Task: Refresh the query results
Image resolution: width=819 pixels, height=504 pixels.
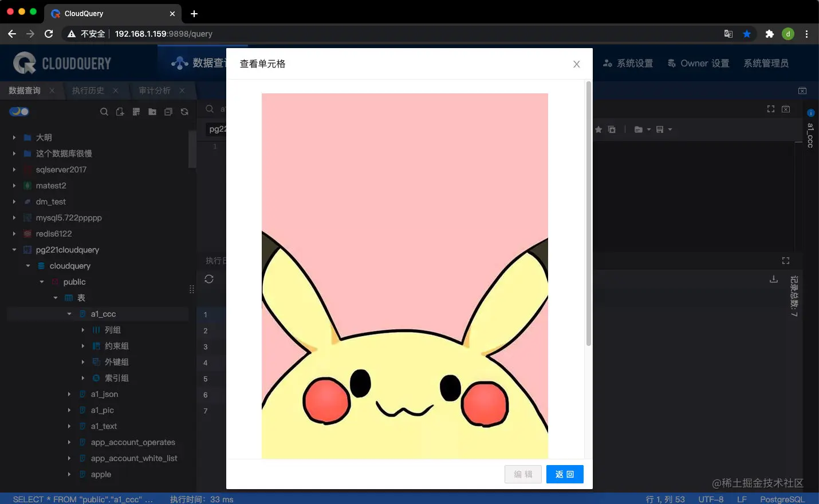Action: pyautogui.click(x=209, y=279)
